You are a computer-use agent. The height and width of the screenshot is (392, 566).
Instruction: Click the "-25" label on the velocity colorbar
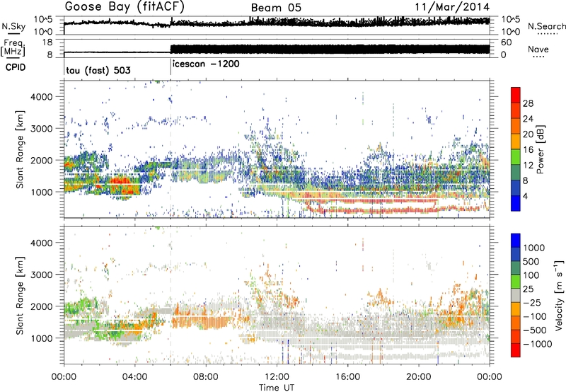point(531,303)
